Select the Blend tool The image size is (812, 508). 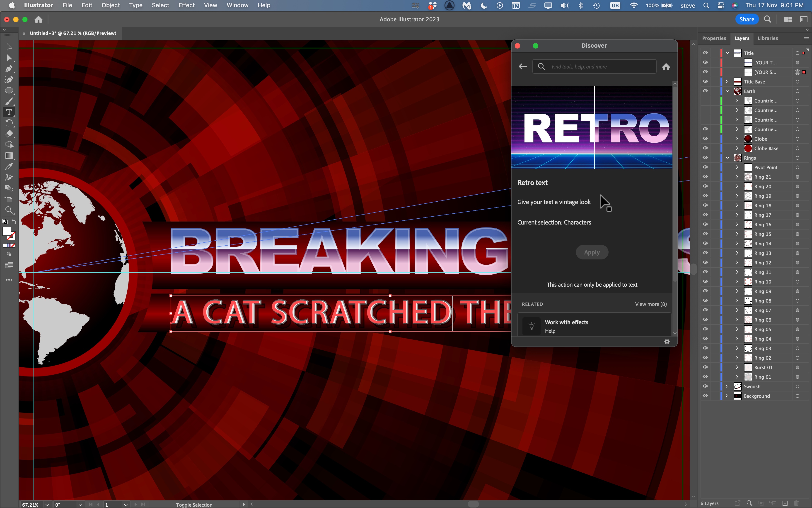click(x=9, y=188)
